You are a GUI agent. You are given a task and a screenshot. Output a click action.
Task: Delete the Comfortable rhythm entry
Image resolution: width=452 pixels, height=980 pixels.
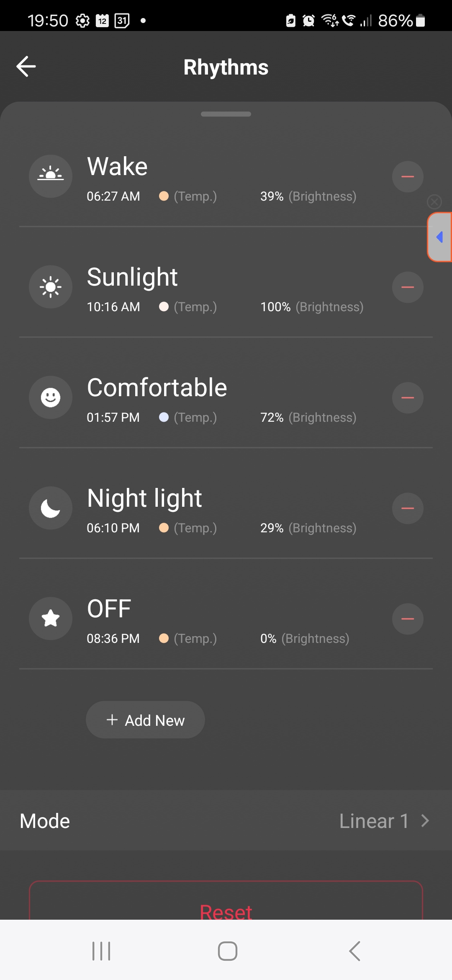click(408, 398)
